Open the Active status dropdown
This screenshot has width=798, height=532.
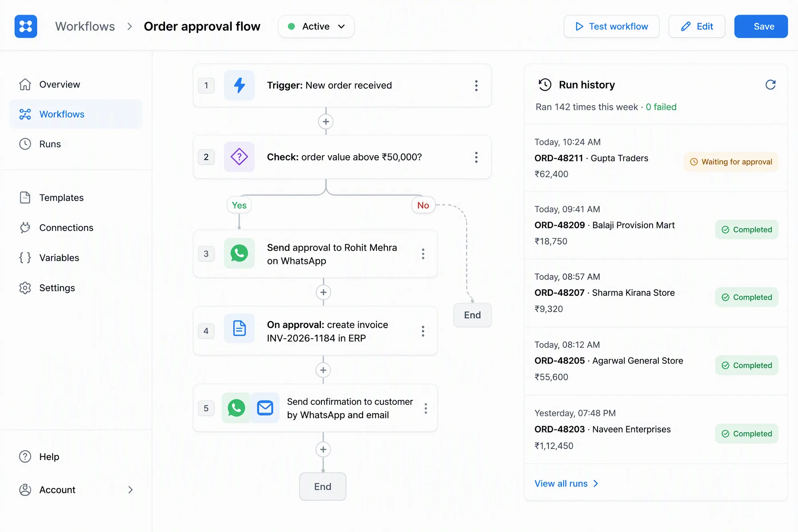click(316, 26)
